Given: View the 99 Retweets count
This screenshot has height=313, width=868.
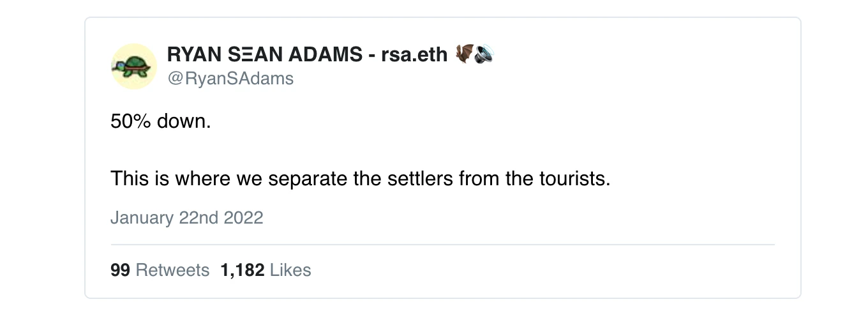Looking at the screenshot, I should [x=160, y=270].
